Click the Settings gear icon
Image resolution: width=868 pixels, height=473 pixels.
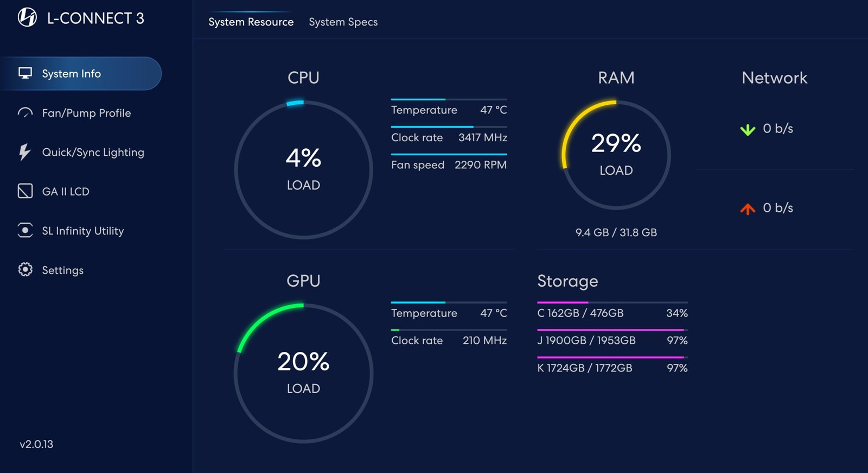[25, 270]
